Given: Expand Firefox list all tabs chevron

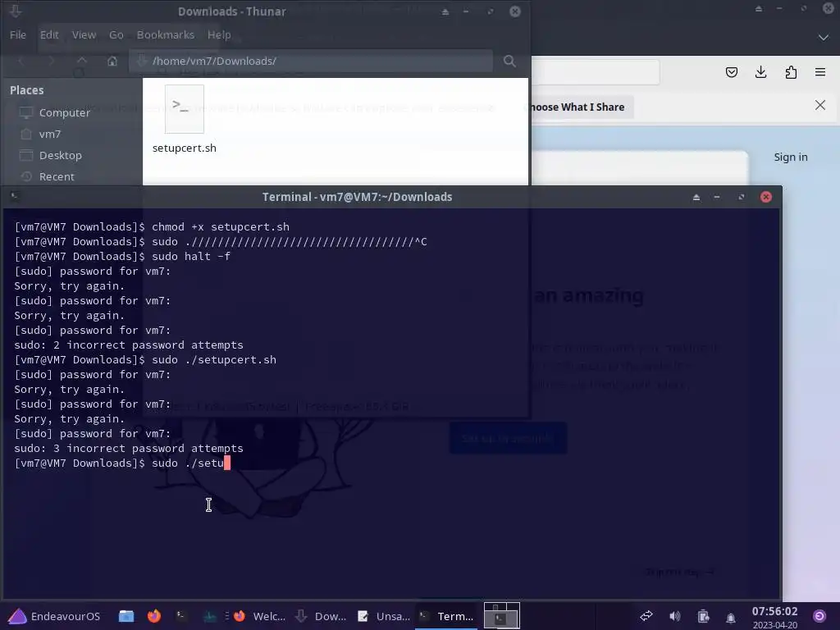Looking at the screenshot, I should [824, 38].
